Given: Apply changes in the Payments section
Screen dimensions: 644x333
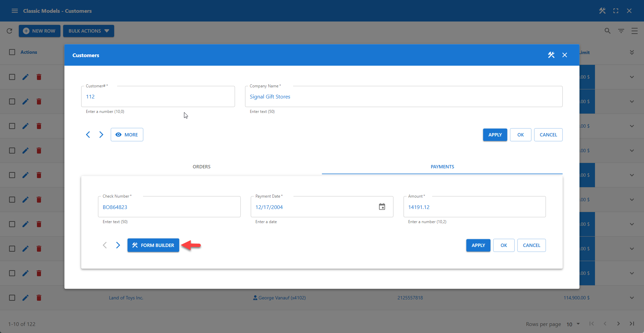Looking at the screenshot, I should coord(478,245).
